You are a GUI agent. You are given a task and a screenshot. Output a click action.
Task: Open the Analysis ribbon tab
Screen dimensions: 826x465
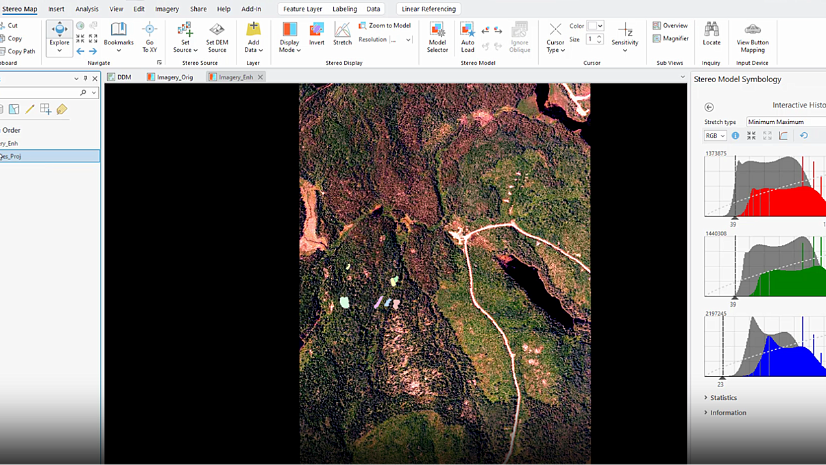click(x=87, y=9)
